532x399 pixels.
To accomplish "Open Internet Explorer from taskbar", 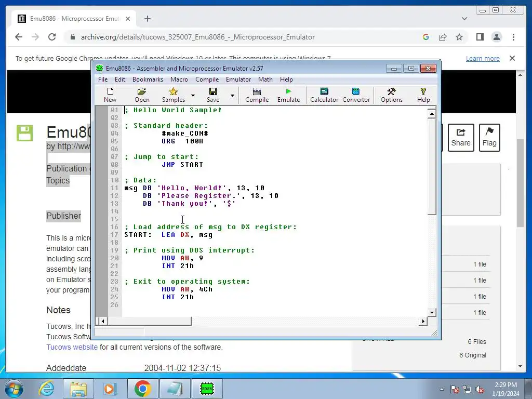I will pyautogui.click(x=46, y=389).
